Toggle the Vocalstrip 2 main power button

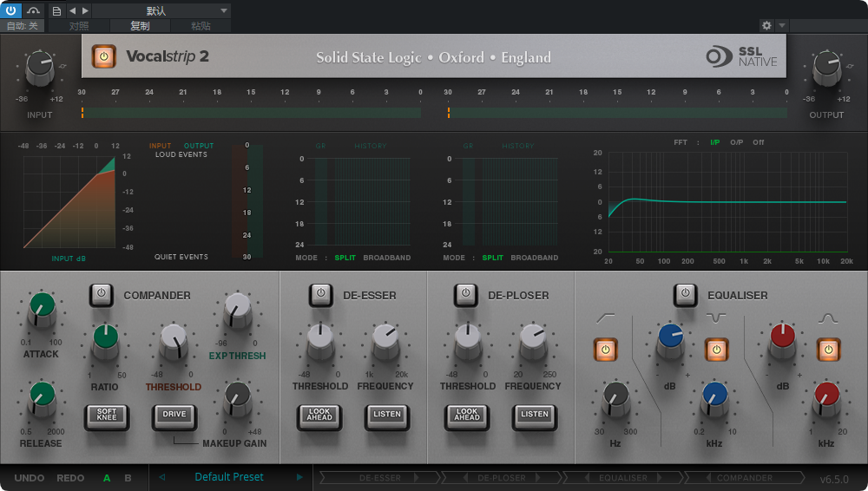pos(103,56)
